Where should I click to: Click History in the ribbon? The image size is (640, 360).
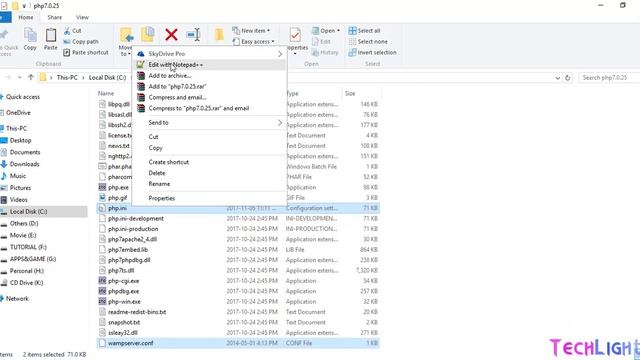[x=325, y=53]
